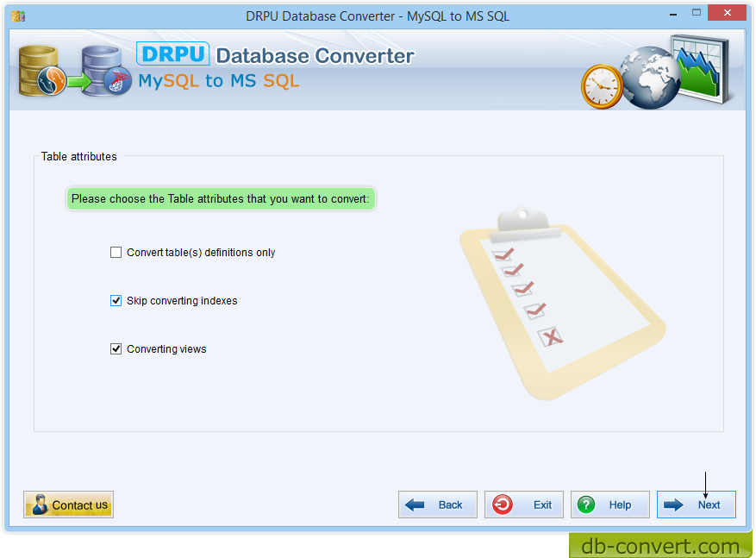The width and height of the screenshot is (756, 558).
Task: Open the Contact us panel
Action: [x=68, y=505]
